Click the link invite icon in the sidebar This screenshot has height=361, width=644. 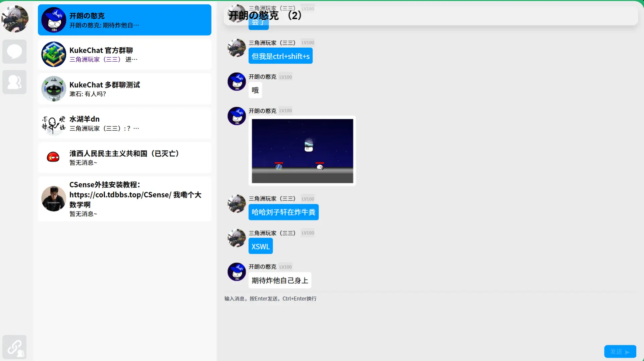click(x=14, y=347)
